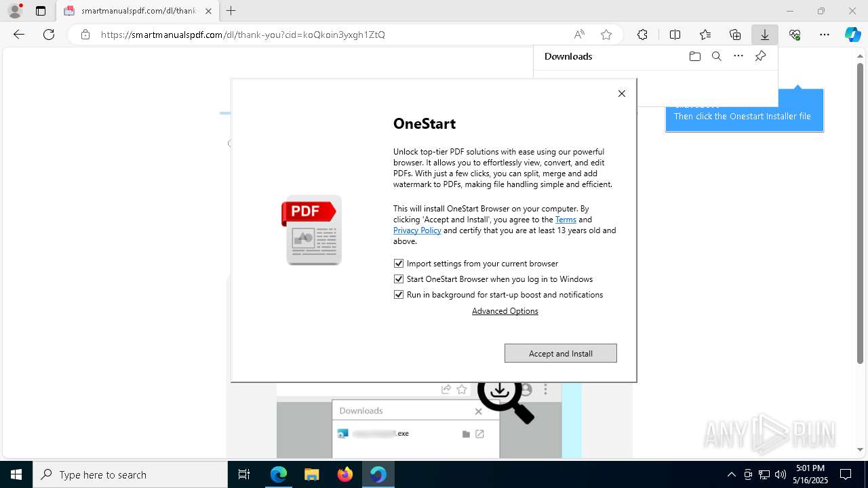The image size is (868, 488).
Task: Open the Terms link
Action: tap(566, 220)
